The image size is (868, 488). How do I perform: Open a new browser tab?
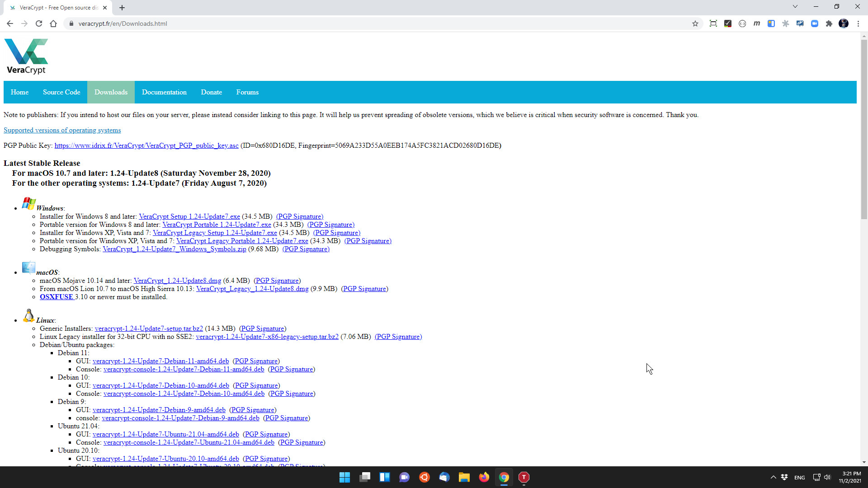coord(122,8)
